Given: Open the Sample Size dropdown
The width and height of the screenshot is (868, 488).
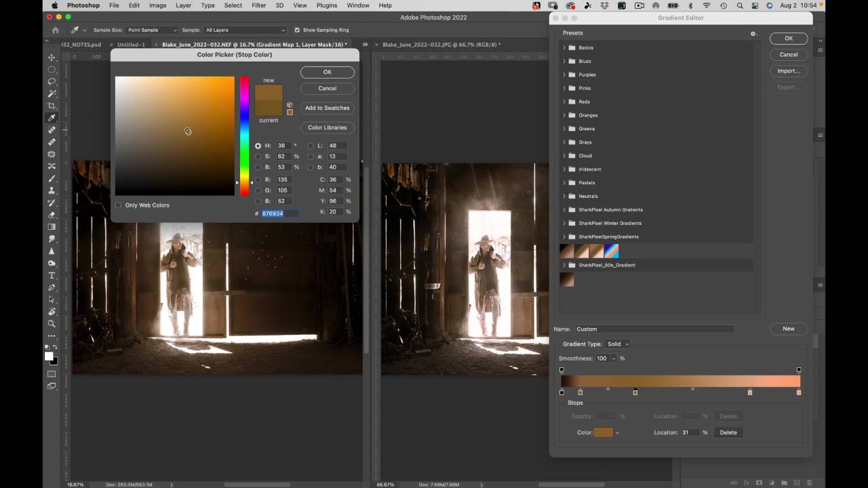Looking at the screenshot, I should 153,30.
